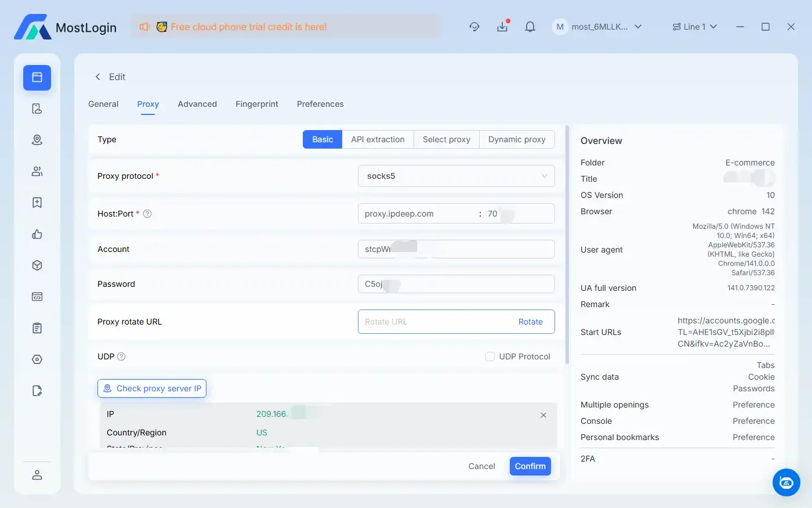
Task: Open the downloads icon in header
Action: point(502,27)
